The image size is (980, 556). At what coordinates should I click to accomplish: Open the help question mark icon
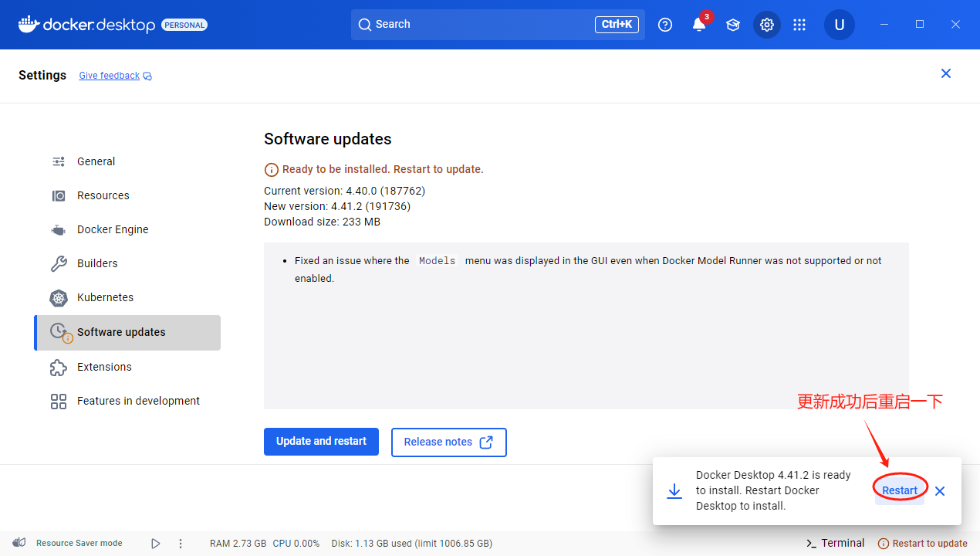pos(664,25)
